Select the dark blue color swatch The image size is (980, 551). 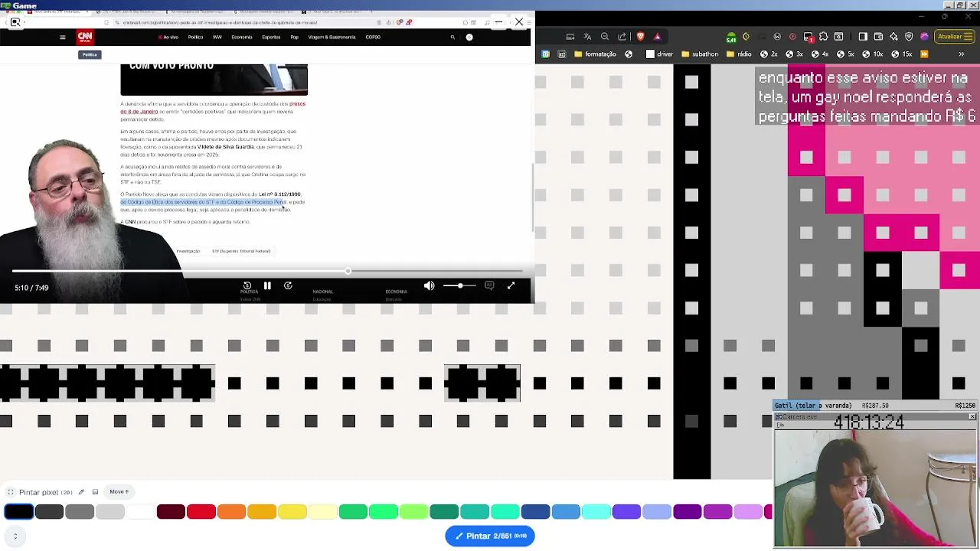pyautogui.click(x=535, y=512)
